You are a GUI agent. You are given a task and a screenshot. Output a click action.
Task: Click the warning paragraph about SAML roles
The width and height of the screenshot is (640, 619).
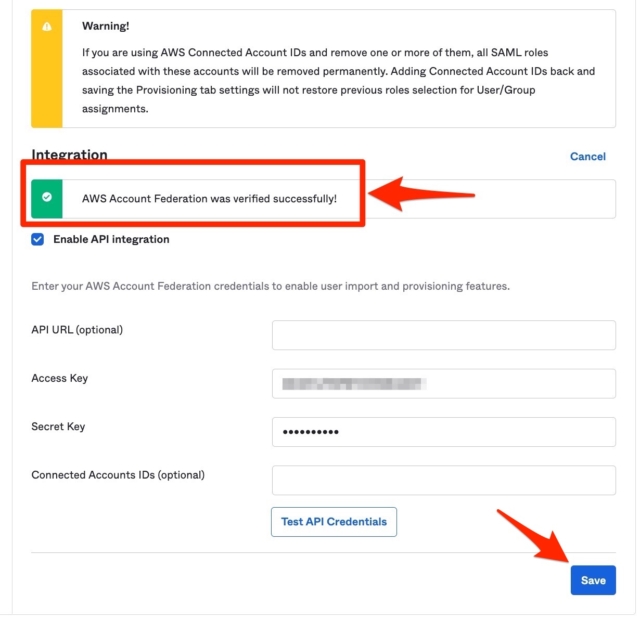[338, 81]
